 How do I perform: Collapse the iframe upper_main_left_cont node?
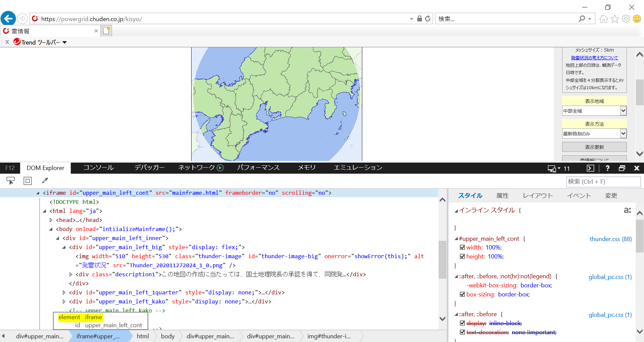point(38,193)
